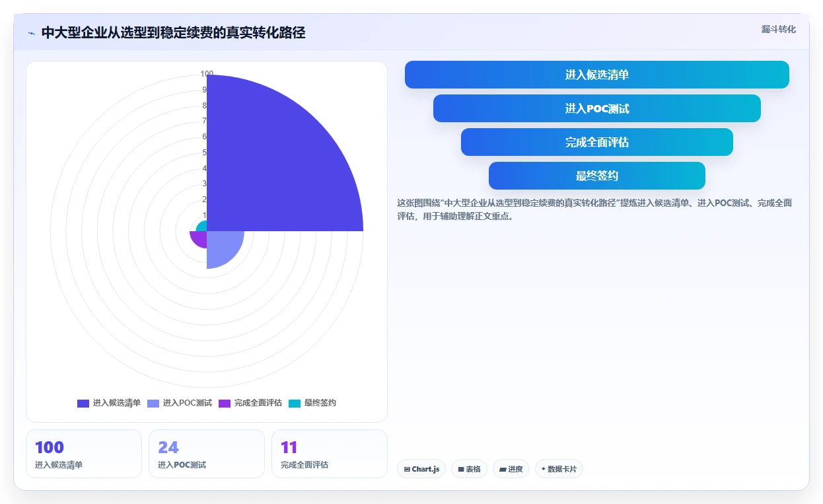
Task: Toggle 进入候选清单 legend color swatch
Action: (83, 403)
